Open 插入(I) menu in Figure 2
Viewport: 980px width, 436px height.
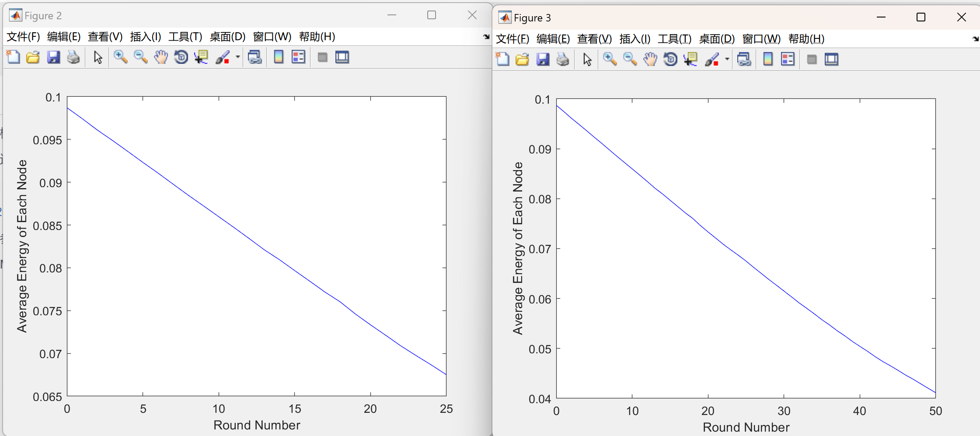click(x=146, y=37)
